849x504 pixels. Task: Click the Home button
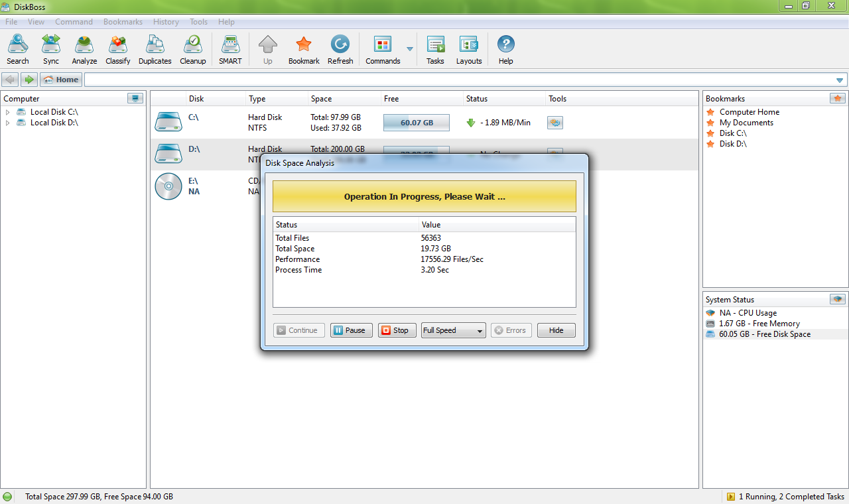click(61, 80)
